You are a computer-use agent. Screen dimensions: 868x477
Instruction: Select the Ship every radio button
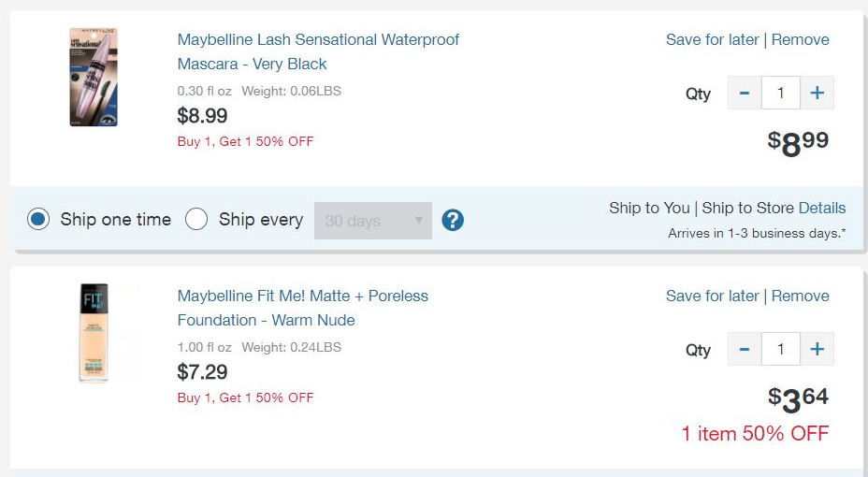coord(196,220)
